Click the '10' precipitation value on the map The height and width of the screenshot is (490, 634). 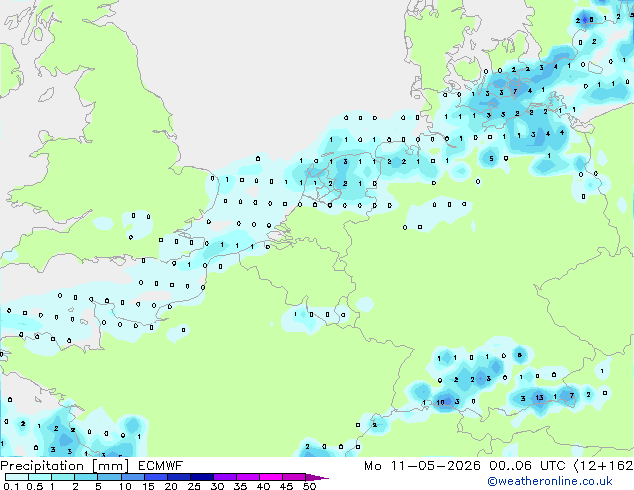pyautogui.click(x=440, y=402)
